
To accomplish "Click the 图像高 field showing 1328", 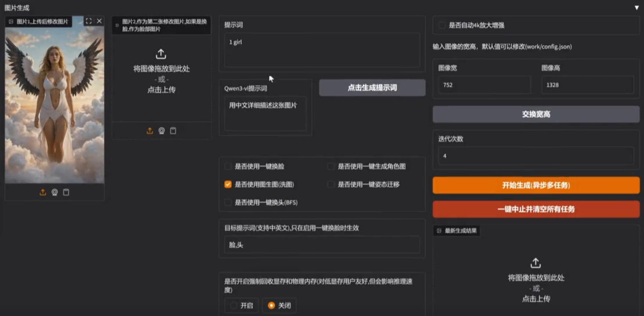I will [x=588, y=85].
